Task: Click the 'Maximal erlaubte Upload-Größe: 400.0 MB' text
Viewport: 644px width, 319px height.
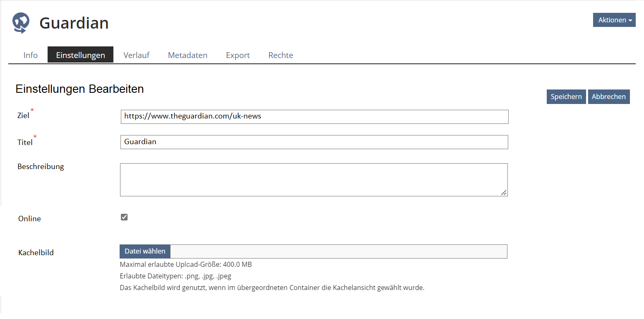Action: tap(186, 264)
